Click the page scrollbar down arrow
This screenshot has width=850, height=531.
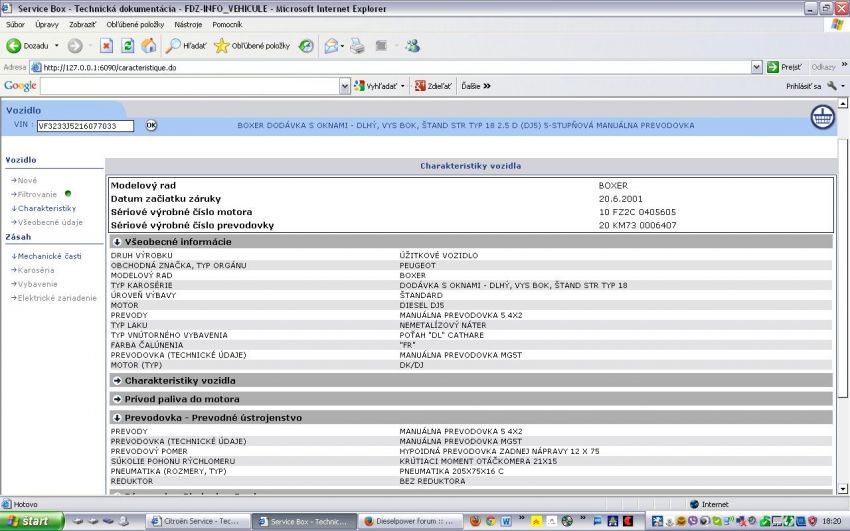tap(842, 489)
